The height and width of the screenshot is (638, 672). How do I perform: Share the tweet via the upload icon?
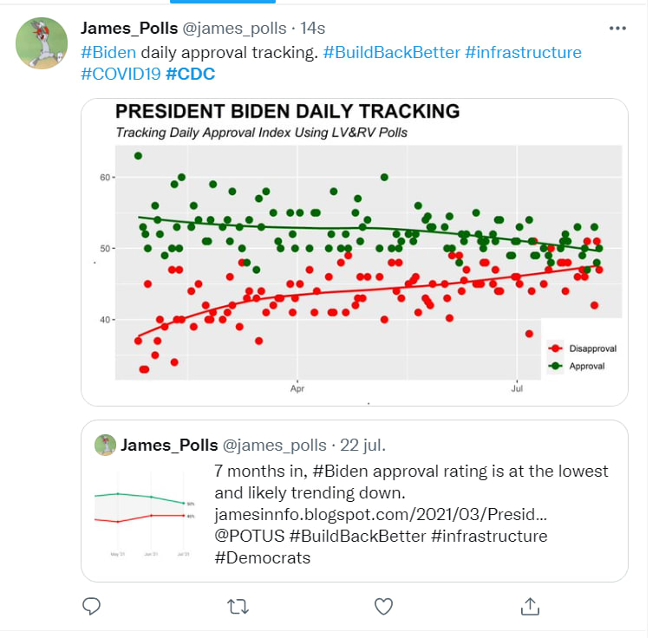click(x=532, y=606)
